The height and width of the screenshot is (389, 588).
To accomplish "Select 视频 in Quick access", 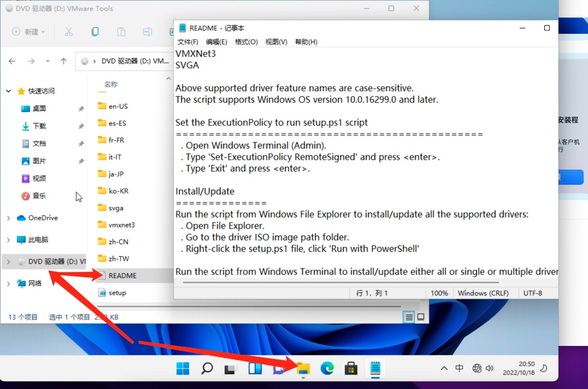I will click(x=39, y=178).
